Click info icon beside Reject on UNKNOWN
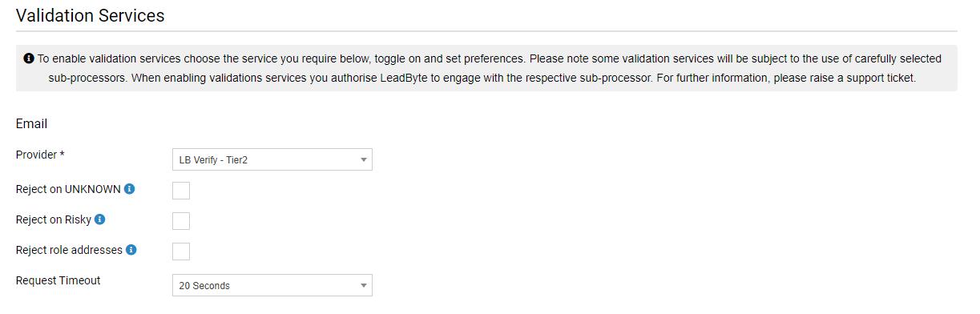Image resolution: width=980 pixels, height=314 pixels. tap(130, 189)
